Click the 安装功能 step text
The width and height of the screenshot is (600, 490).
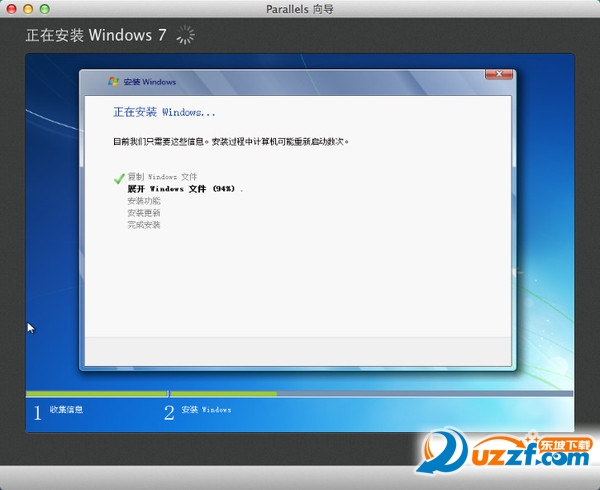(x=143, y=201)
